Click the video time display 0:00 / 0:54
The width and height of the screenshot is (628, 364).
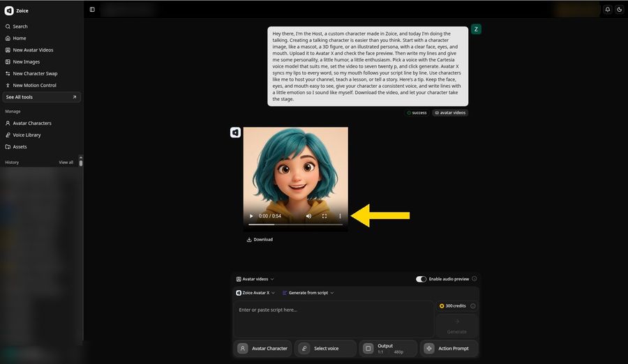tap(270, 216)
